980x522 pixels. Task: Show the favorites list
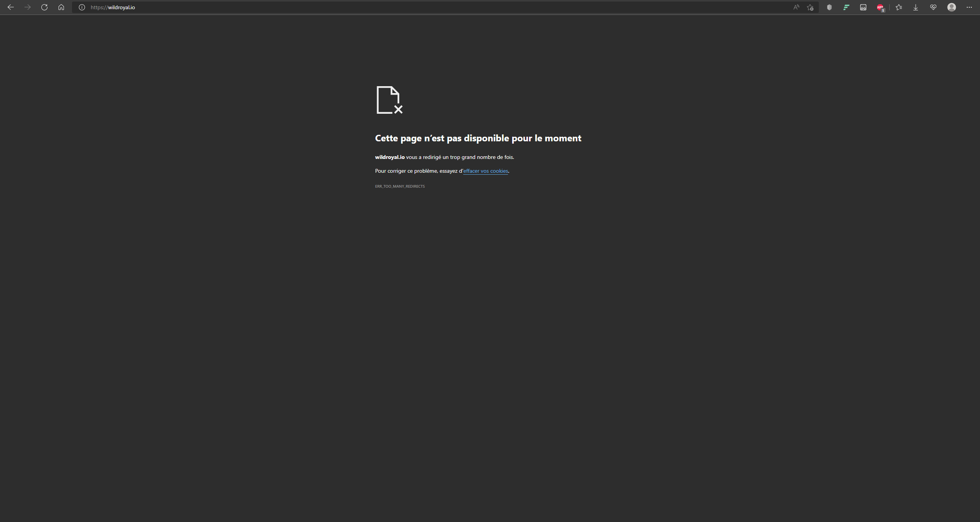tap(899, 7)
